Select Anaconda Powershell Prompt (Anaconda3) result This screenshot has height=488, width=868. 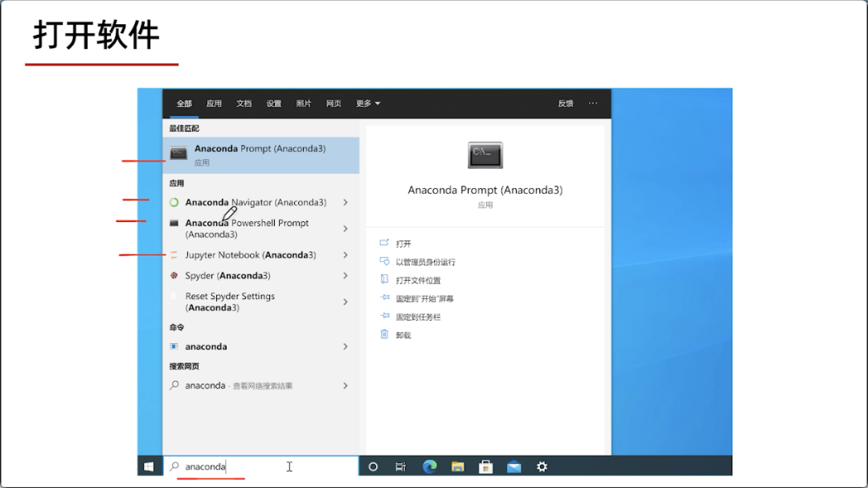(x=261, y=228)
